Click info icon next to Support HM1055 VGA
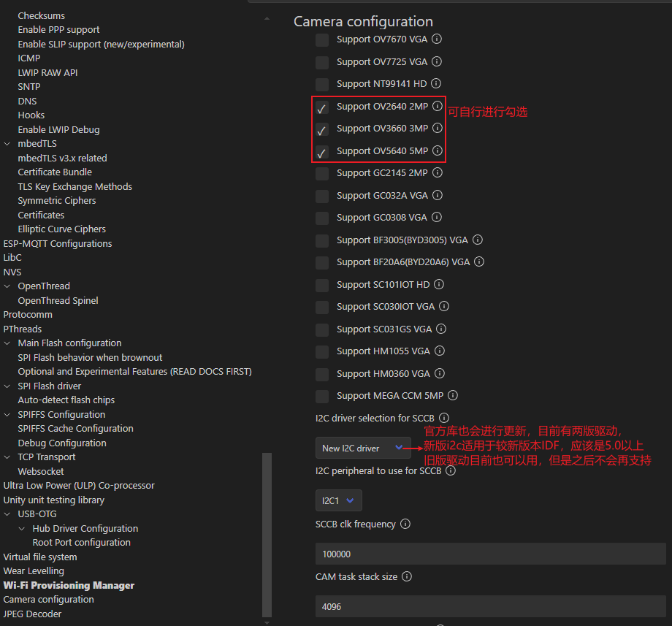 point(439,351)
